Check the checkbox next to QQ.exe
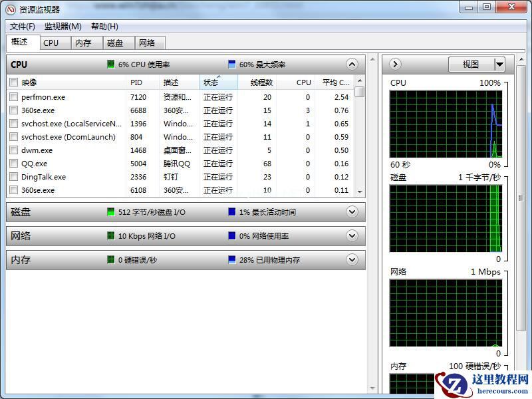The image size is (532, 399). point(15,164)
